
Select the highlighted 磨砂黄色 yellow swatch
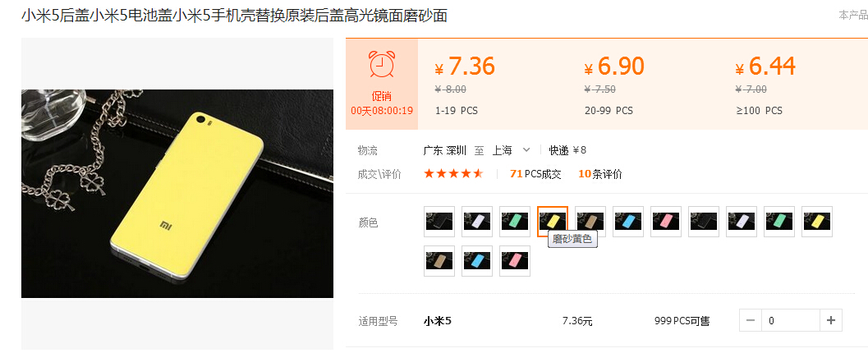553,222
